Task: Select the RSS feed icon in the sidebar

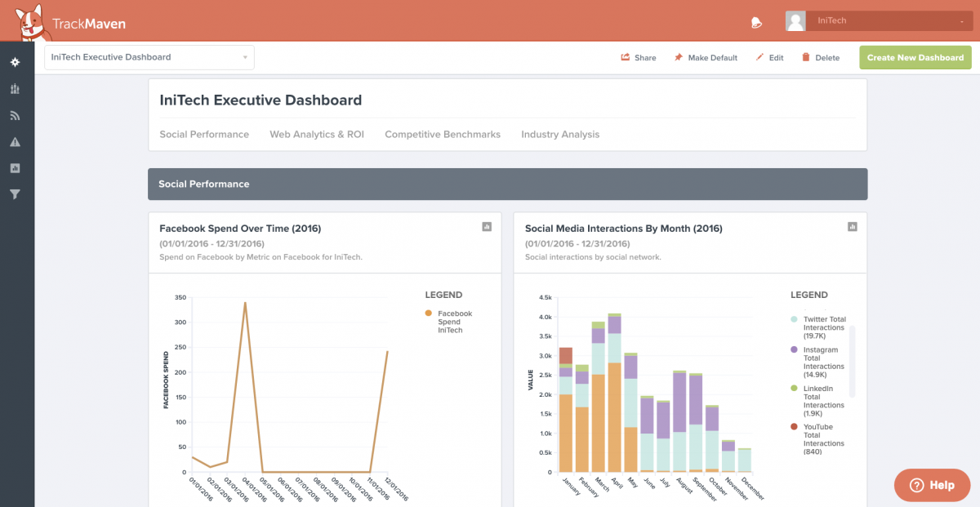Action: tap(16, 115)
